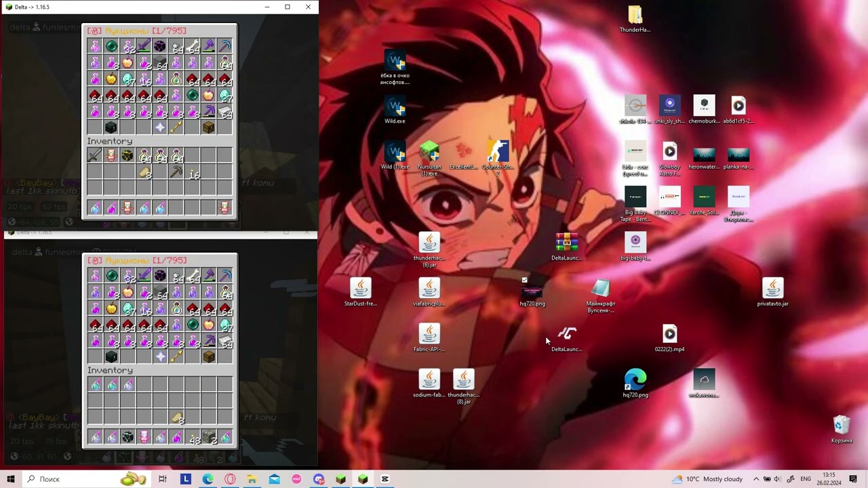Click the stone block stack in upper auction
Screen dimensions: 868x488
pyautogui.click(x=160, y=63)
